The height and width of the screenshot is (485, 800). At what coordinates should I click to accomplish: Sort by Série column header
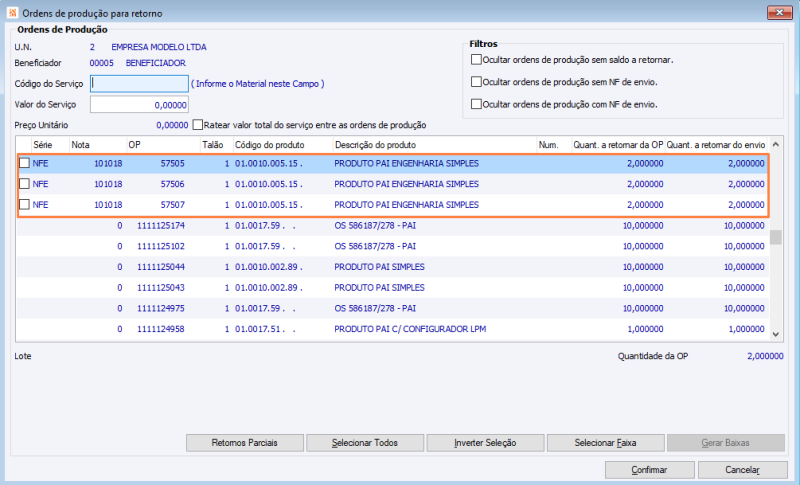pos(50,145)
